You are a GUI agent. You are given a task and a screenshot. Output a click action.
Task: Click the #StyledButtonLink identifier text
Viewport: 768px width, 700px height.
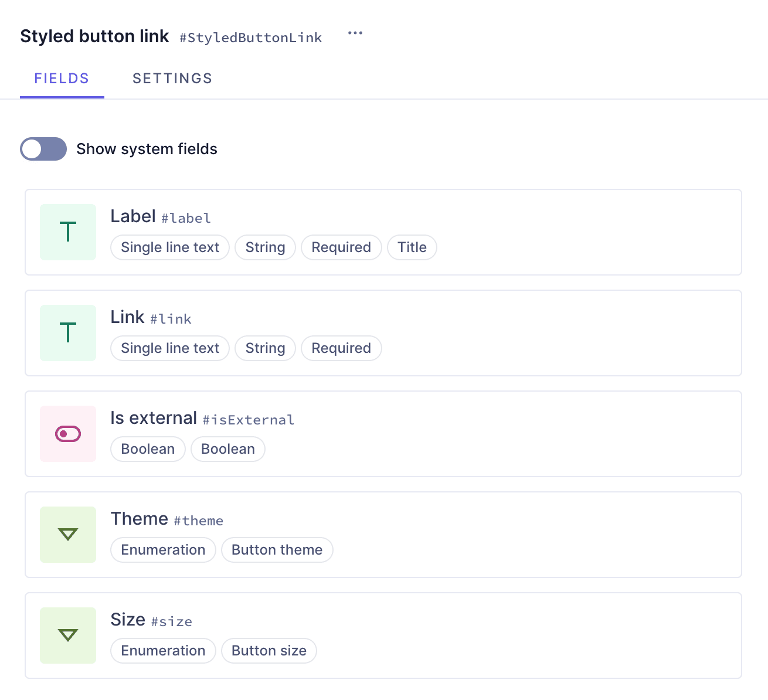[250, 38]
